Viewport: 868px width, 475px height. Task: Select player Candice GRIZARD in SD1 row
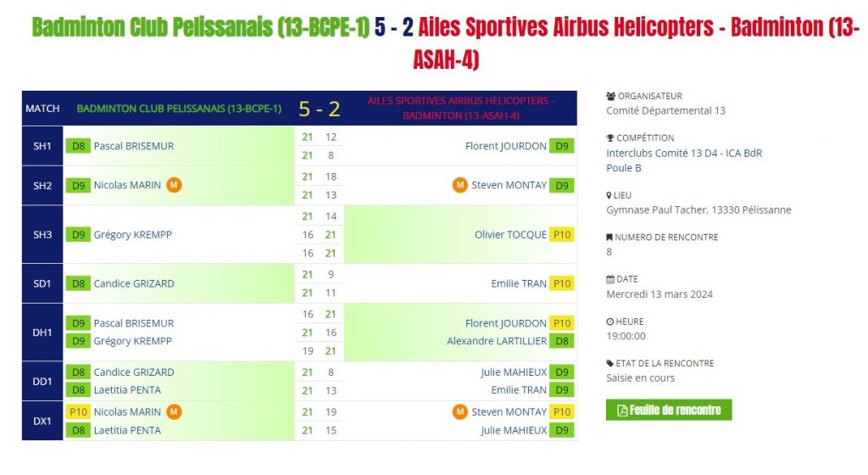pyautogui.click(x=133, y=283)
